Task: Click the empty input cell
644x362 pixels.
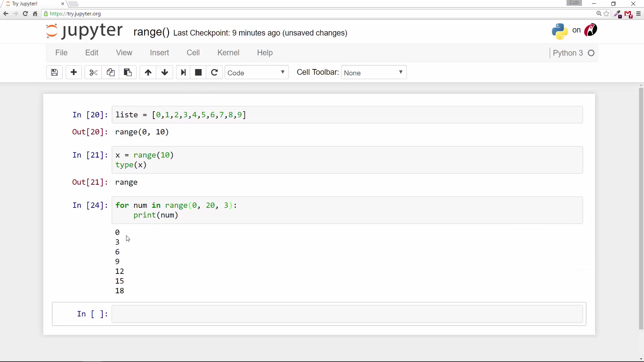Action: [347, 314]
